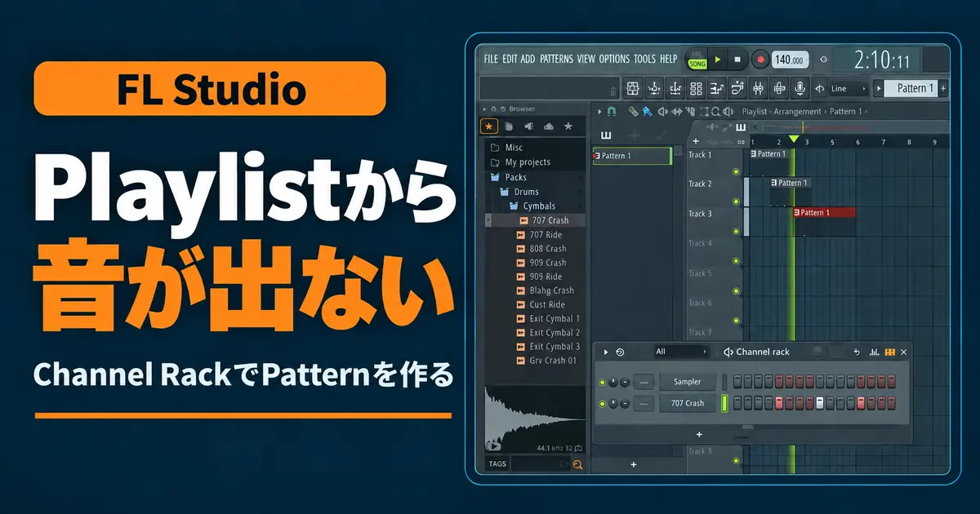Select the zoom magnifier tool in Playlist toolbar
Viewport: 980px width, 514px height.
pyautogui.click(x=715, y=112)
